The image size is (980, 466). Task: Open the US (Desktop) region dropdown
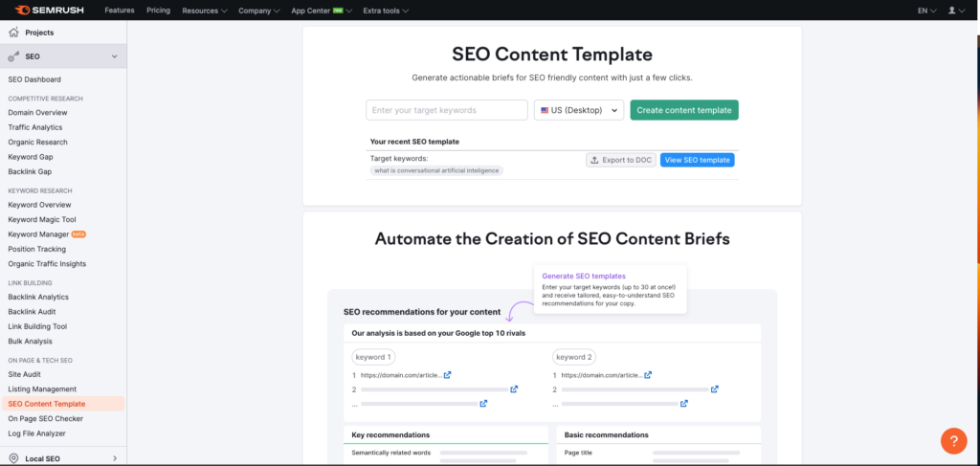578,110
